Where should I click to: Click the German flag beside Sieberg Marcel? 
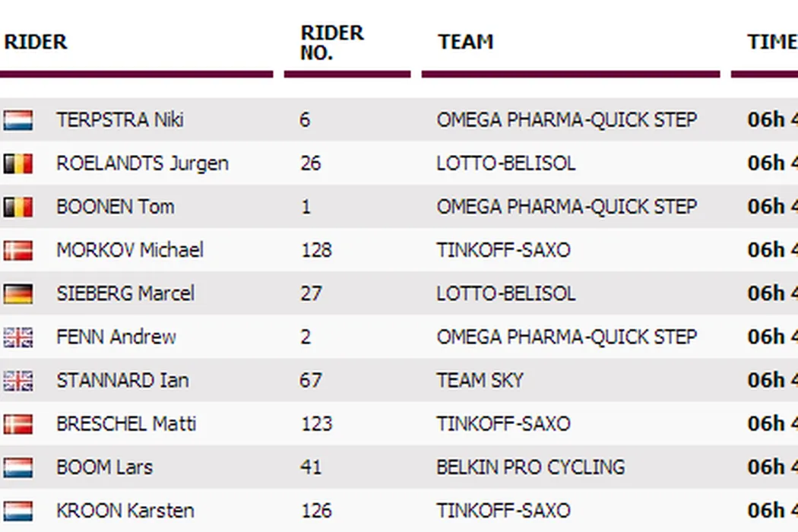[17, 293]
